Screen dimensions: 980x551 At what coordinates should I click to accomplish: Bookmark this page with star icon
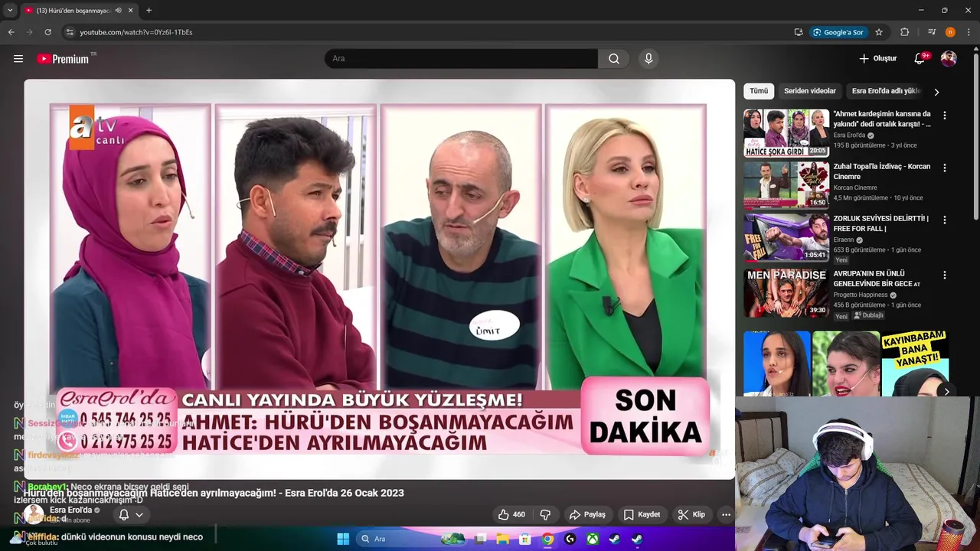[x=879, y=32]
